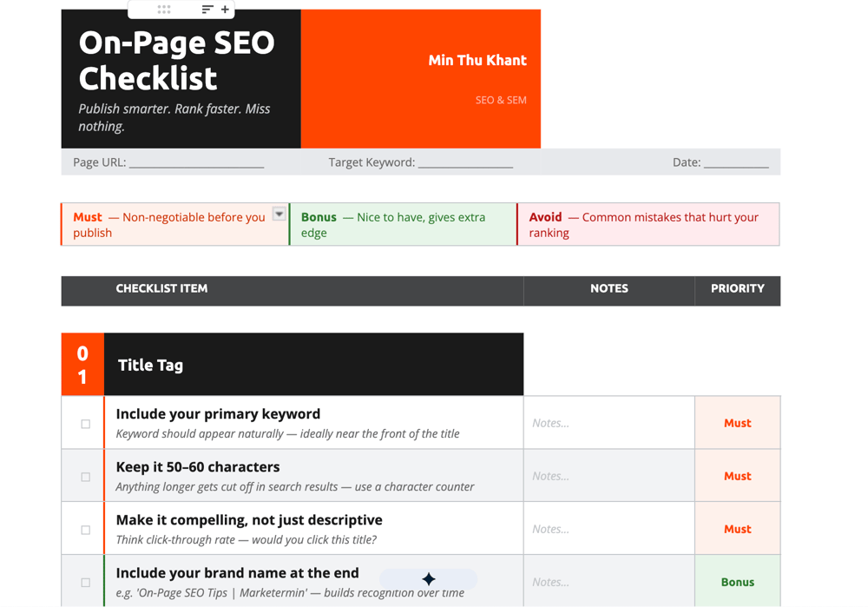Click the Must priority cell for 50–60 characters

pyautogui.click(x=738, y=476)
